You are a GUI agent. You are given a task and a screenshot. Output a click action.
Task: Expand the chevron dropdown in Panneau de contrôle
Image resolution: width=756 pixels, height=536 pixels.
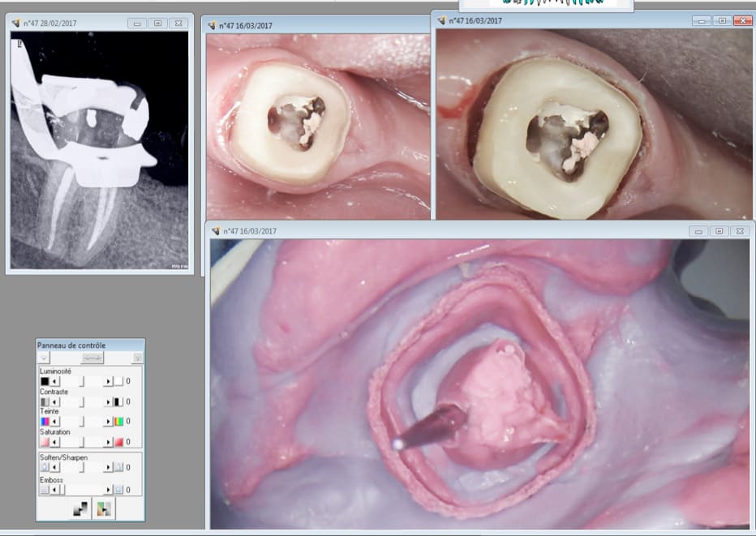[45, 358]
